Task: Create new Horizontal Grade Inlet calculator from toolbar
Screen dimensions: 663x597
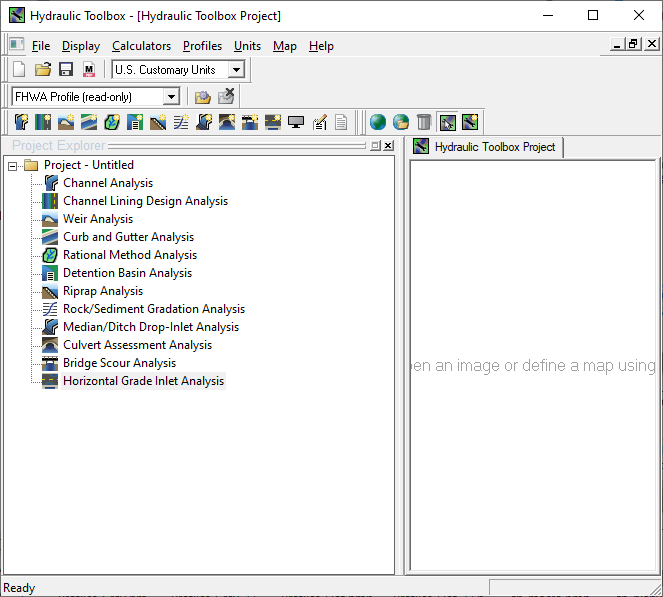Action: click(273, 122)
